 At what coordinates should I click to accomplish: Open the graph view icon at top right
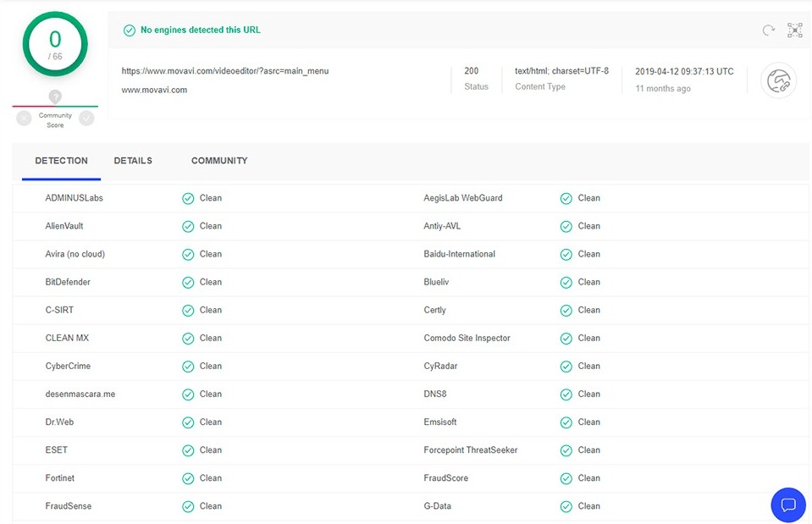coord(794,30)
